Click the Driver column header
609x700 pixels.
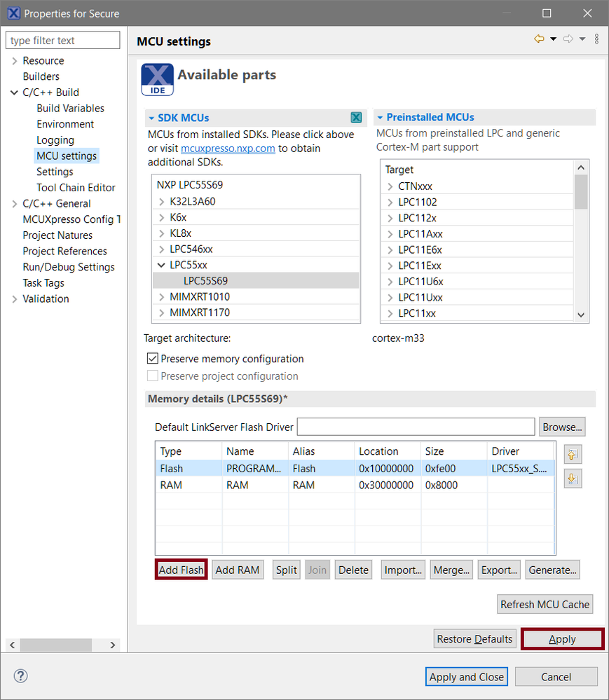click(x=521, y=451)
